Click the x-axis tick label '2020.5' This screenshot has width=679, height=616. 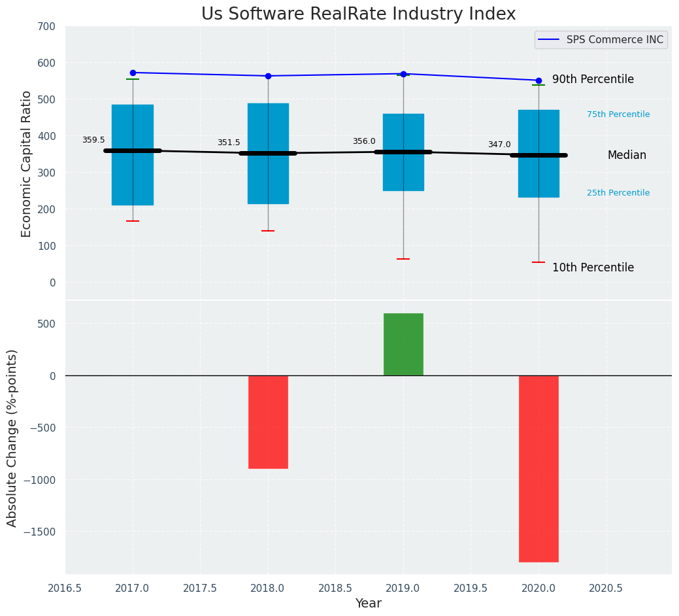(606, 589)
